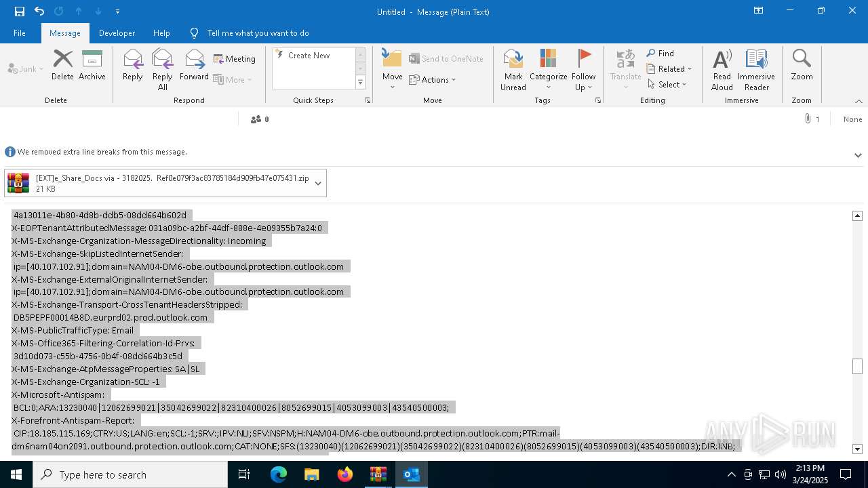The width and height of the screenshot is (868, 488).
Task: Click the volume speaker tray icon
Action: 781,474
